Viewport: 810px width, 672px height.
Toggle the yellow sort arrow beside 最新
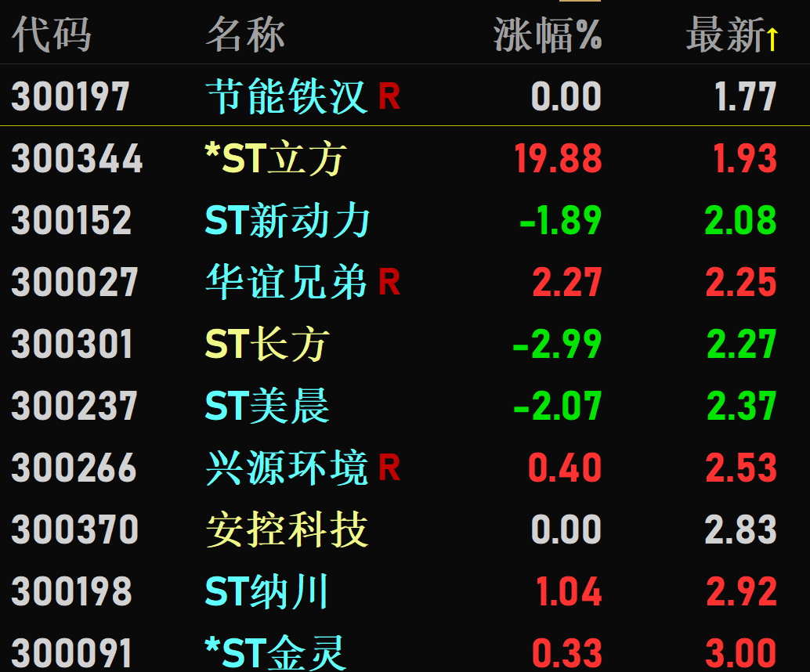coord(772,39)
